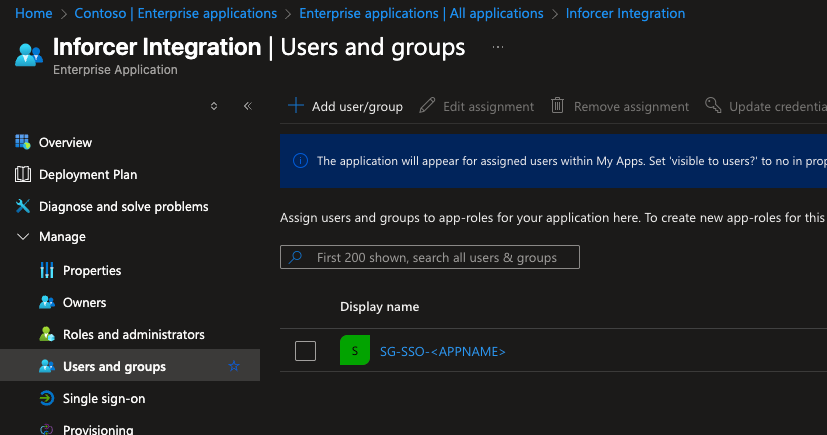Click the Diagnose and solve problems wrench icon
Viewport: 827px width, 435px height.
[x=23, y=206]
